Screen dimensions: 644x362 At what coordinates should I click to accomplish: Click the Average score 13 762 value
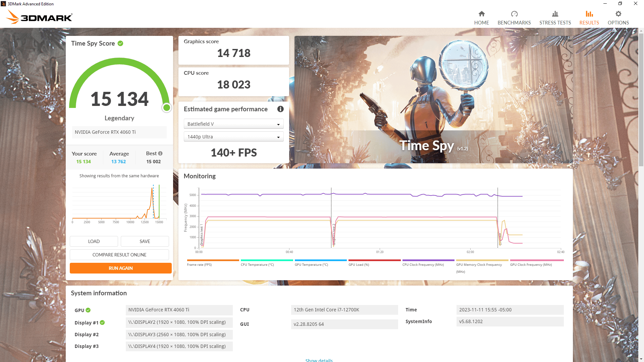[x=119, y=162]
